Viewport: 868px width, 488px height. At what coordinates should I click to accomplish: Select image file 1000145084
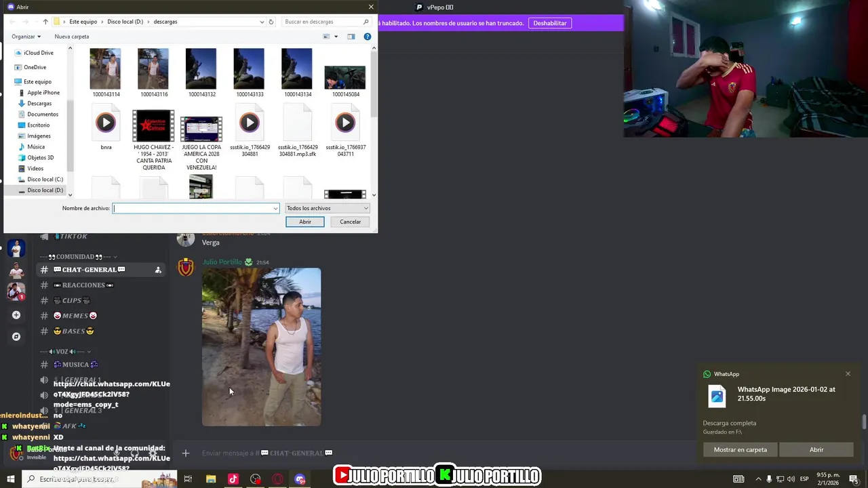pyautogui.click(x=345, y=81)
